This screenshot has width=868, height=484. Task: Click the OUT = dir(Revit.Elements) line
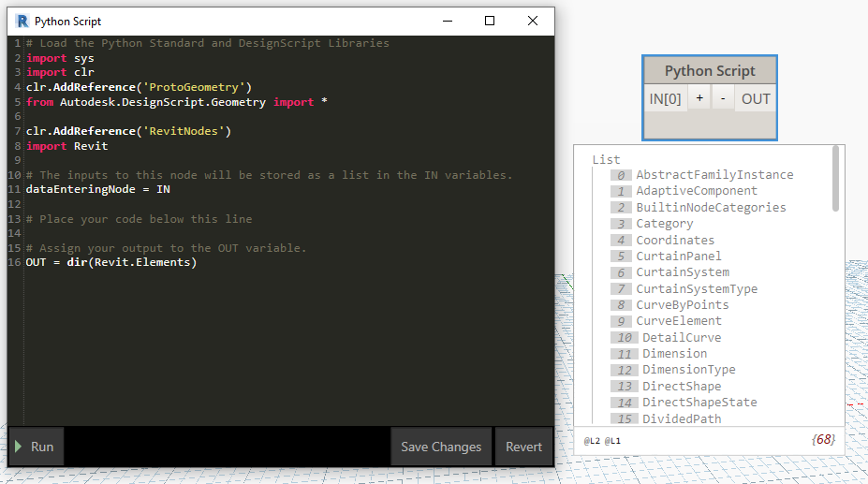point(111,262)
